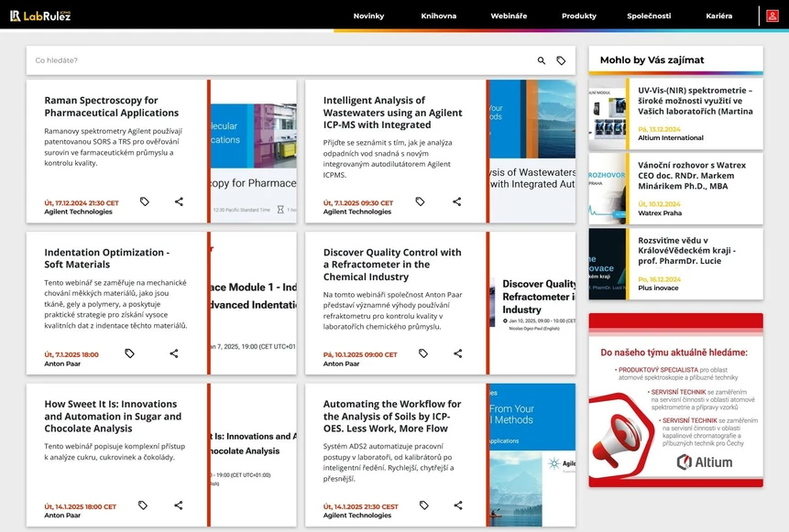Image resolution: width=789 pixels, height=532 pixels.
Task: Click 'Watrex Praha' company label
Action: pyautogui.click(x=660, y=213)
